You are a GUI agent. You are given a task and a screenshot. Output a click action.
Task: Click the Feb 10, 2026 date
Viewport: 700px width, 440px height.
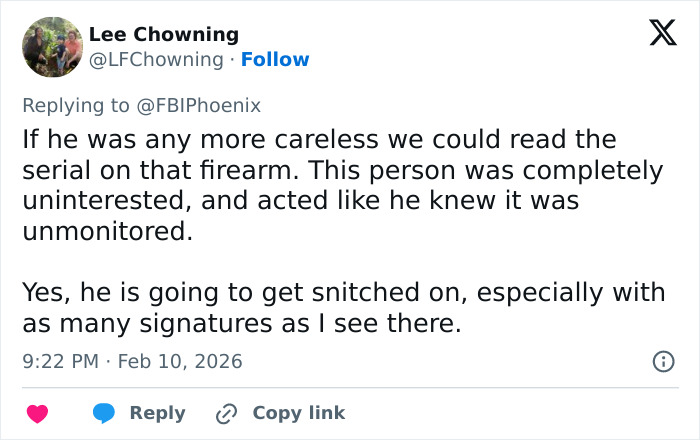179,361
